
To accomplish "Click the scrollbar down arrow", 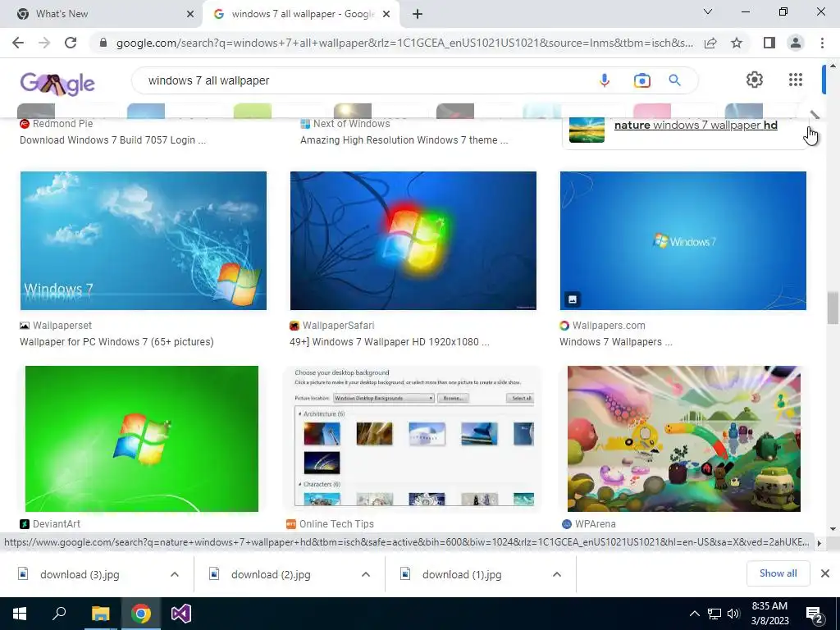I will coord(833,528).
